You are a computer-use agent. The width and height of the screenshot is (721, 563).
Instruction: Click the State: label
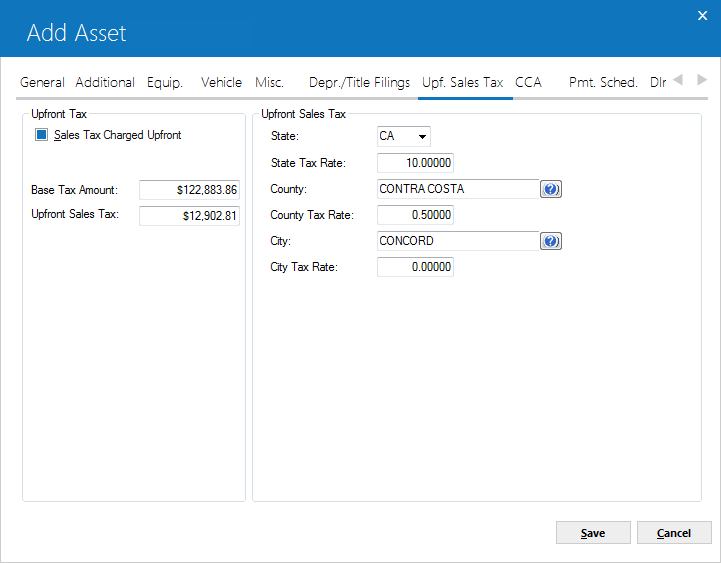coord(285,136)
